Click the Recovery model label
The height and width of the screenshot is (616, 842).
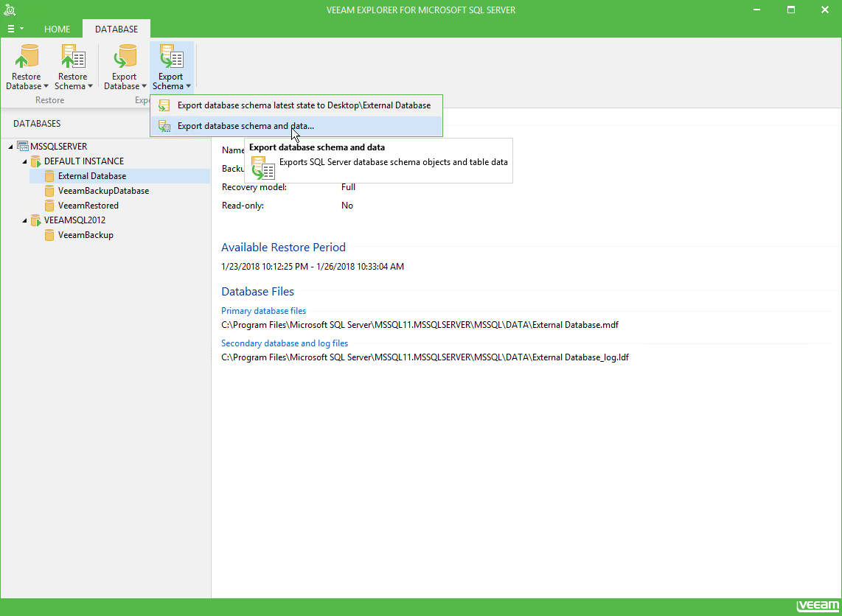(x=254, y=187)
